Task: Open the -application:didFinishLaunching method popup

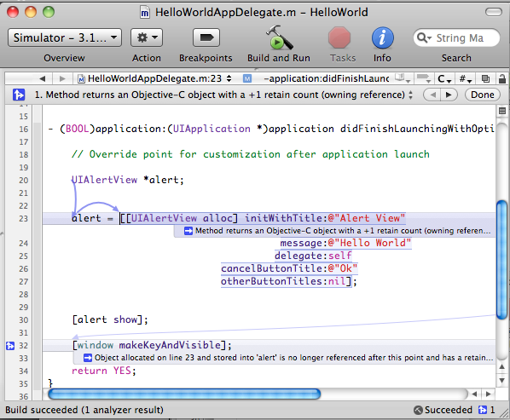Action: 316,78
